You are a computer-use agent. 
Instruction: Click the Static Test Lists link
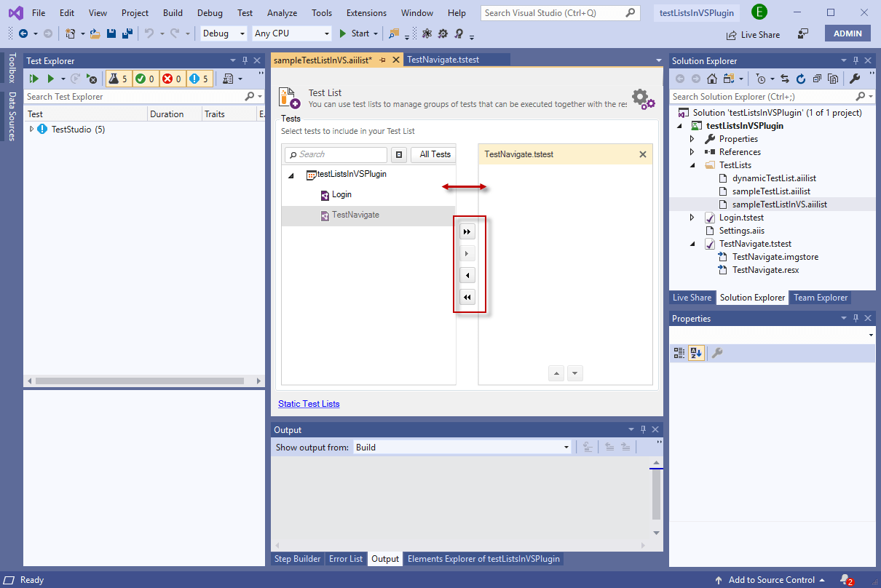[309, 403]
